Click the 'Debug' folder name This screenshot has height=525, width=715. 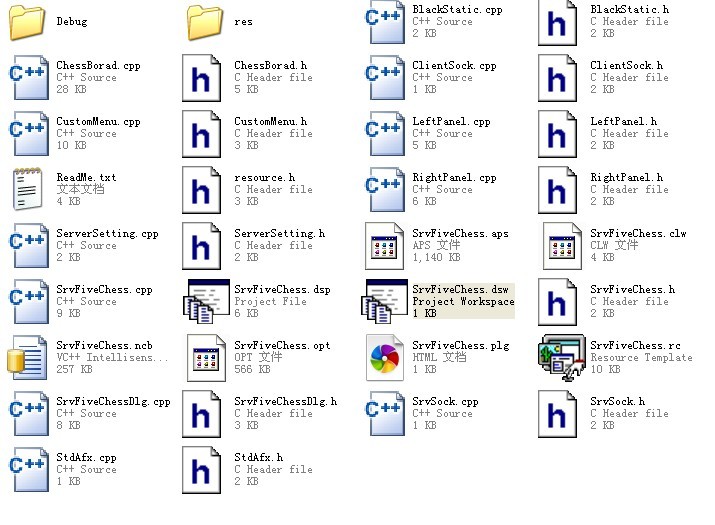72,21
